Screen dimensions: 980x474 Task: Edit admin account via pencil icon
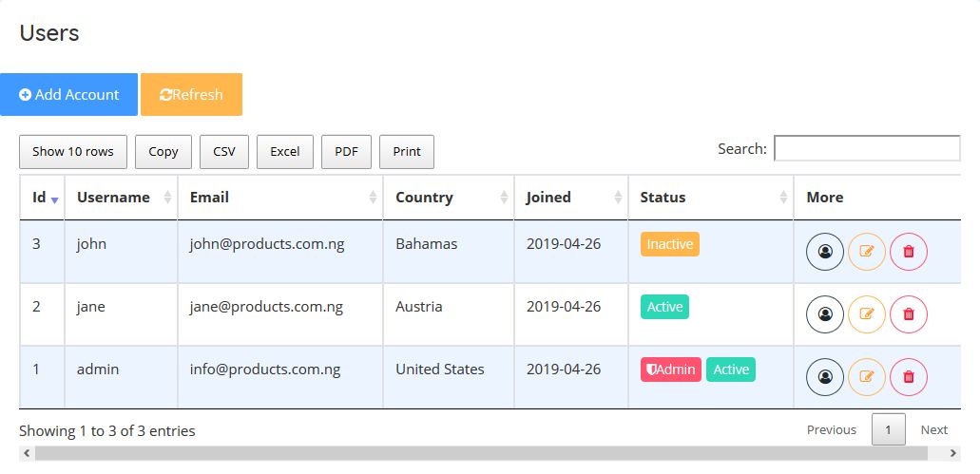point(867,376)
